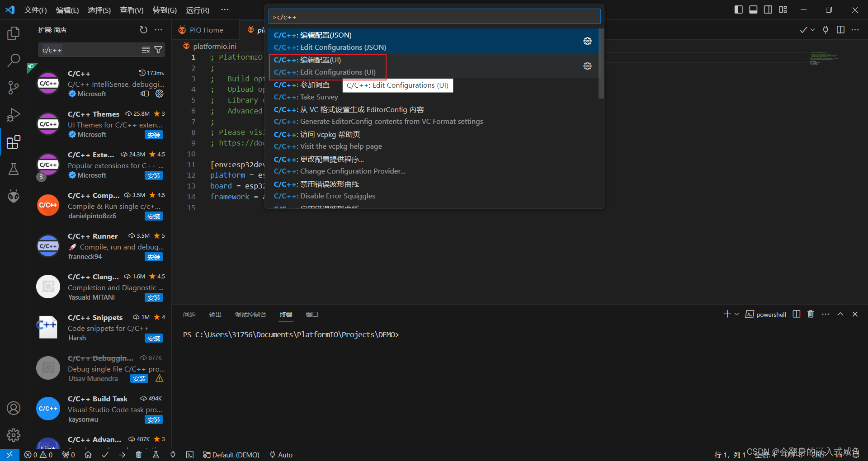Open customize layout button in title bar
Screen dimensions: 868x461
tap(783, 9)
